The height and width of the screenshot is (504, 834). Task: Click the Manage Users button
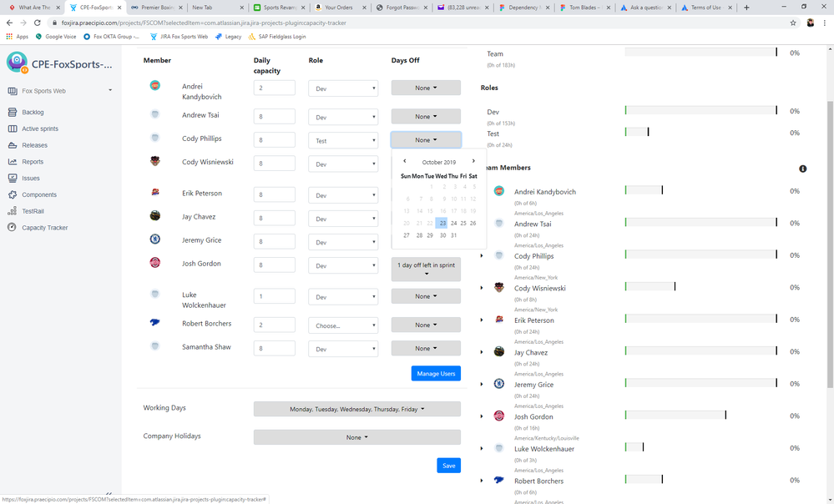click(x=436, y=374)
